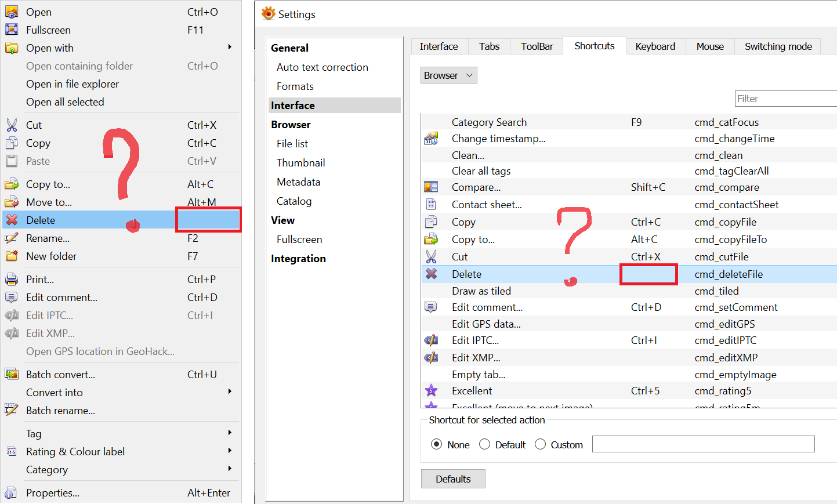The width and height of the screenshot is (837, 504).
Task: Switch to the Interface tab
Action: 439,46
